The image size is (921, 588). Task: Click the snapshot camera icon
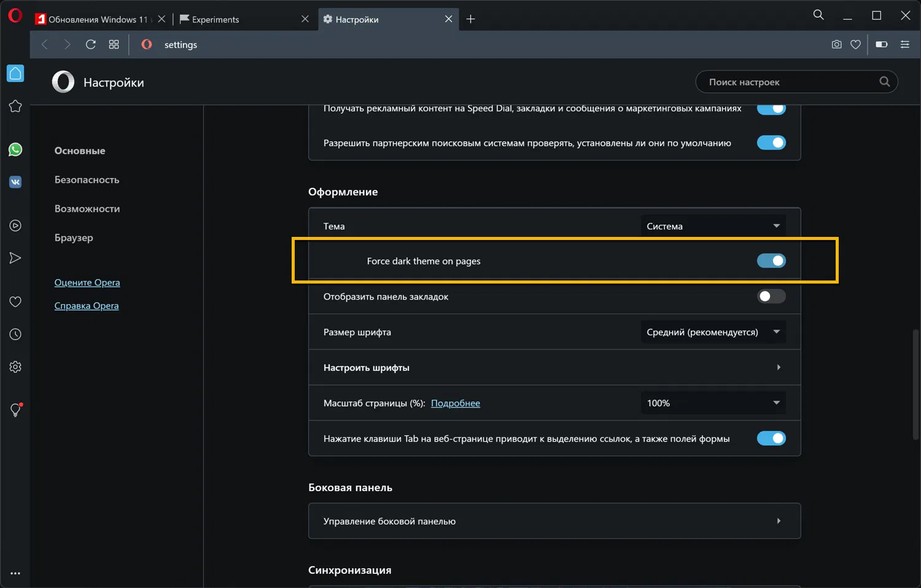pyautogui.click(x=836, y=45)
